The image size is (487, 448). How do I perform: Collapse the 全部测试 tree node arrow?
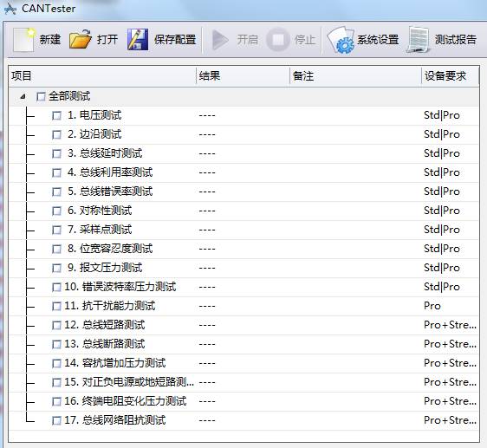(23, 97)
